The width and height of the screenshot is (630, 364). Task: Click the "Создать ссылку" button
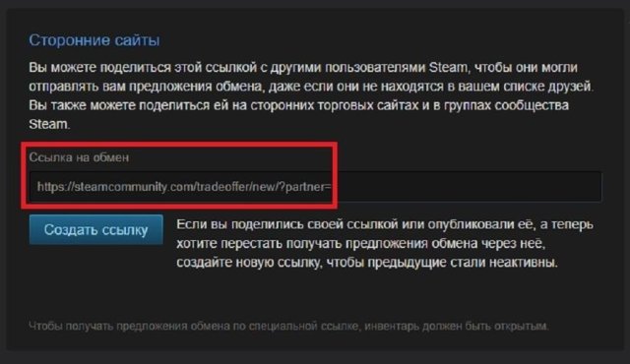point(96,229)
